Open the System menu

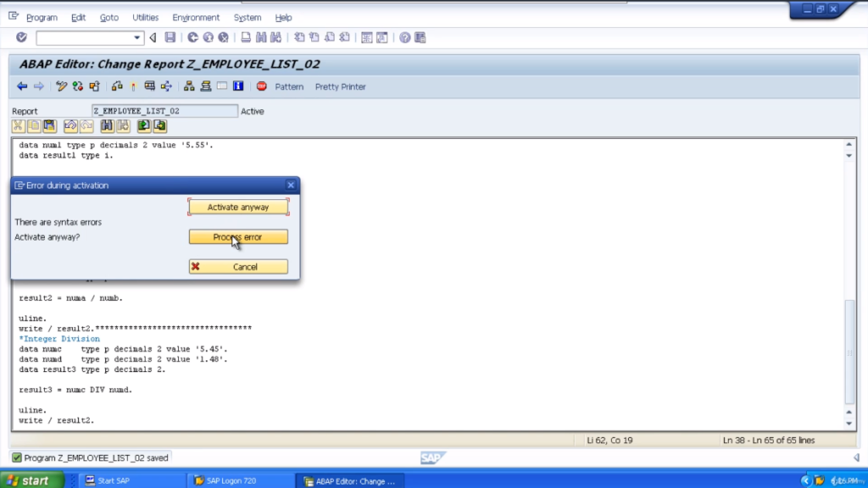pos(248,18)
